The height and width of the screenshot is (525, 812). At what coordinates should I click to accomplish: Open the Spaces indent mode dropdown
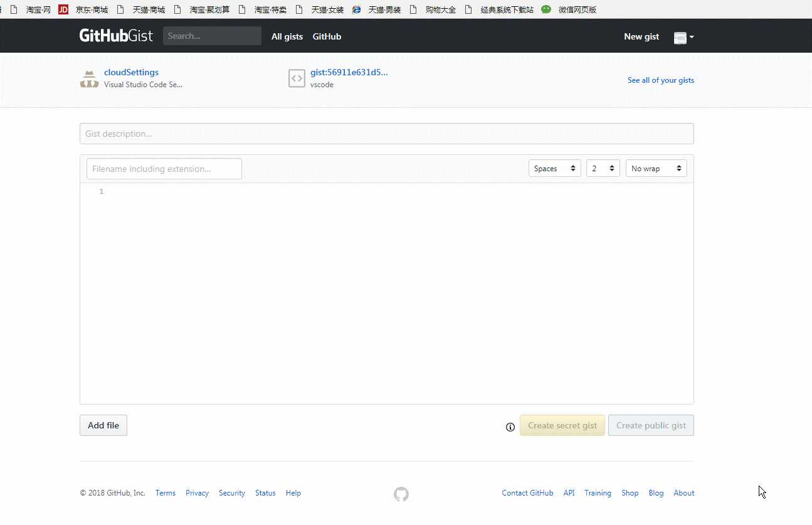click(555, 168)
